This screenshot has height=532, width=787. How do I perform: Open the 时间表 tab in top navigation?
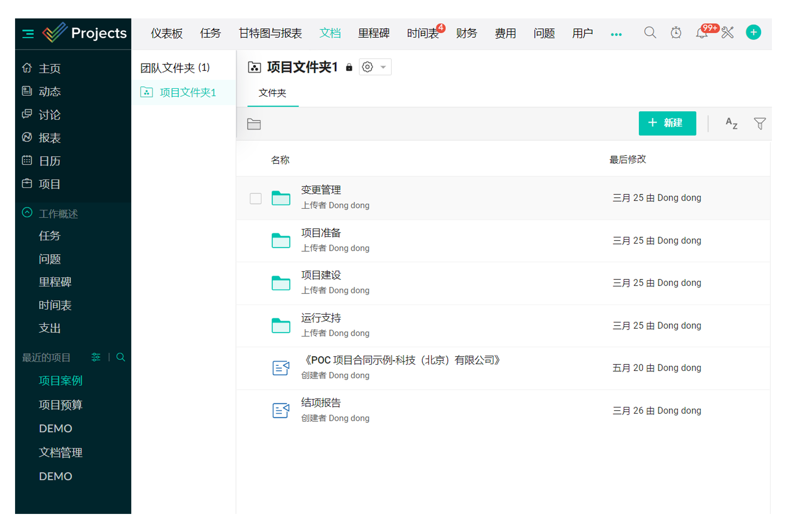423,33
